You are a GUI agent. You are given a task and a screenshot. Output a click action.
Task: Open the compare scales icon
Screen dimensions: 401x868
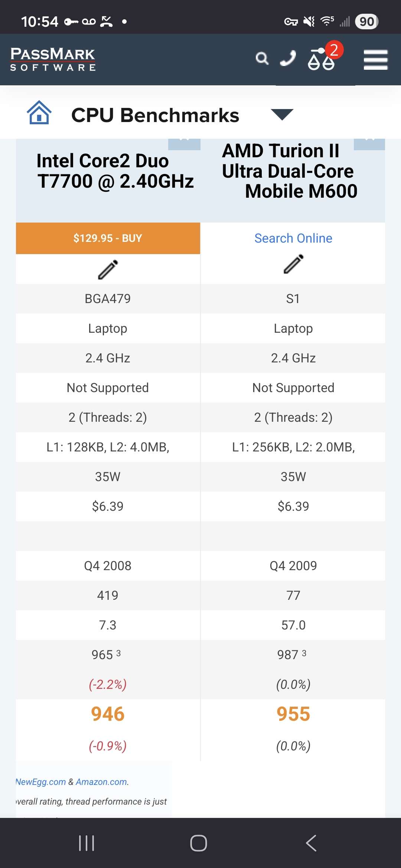coord(322,59)
